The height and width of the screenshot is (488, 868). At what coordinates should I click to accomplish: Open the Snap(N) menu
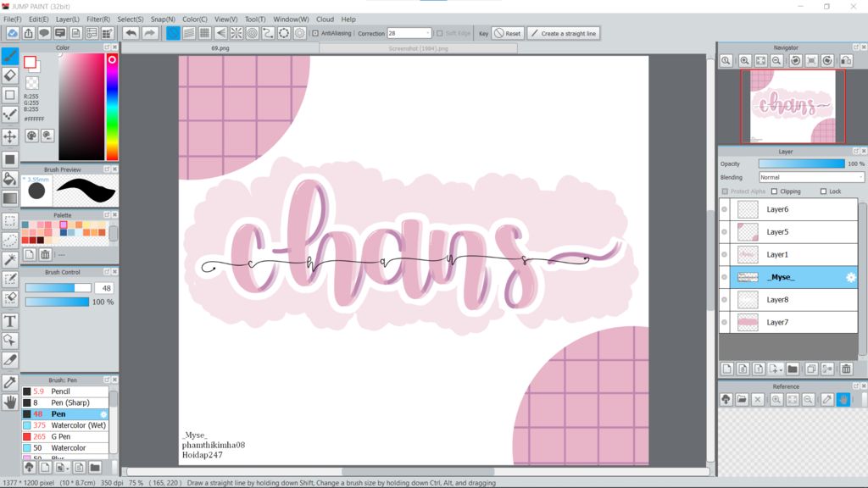[x=163, y=19]
